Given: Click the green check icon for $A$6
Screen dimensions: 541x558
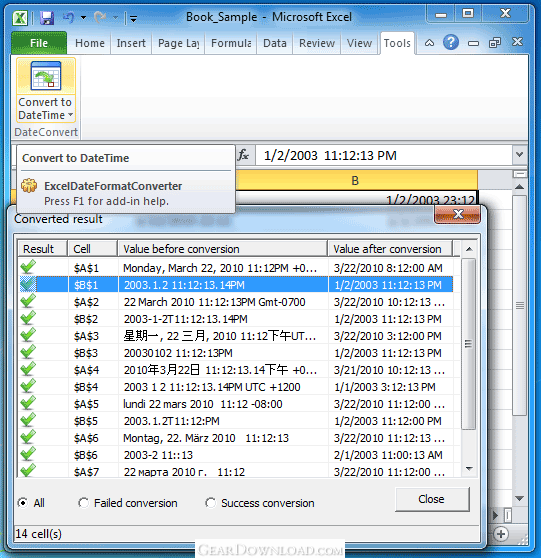Looking at the screenshot, I should tap(28, 438).
